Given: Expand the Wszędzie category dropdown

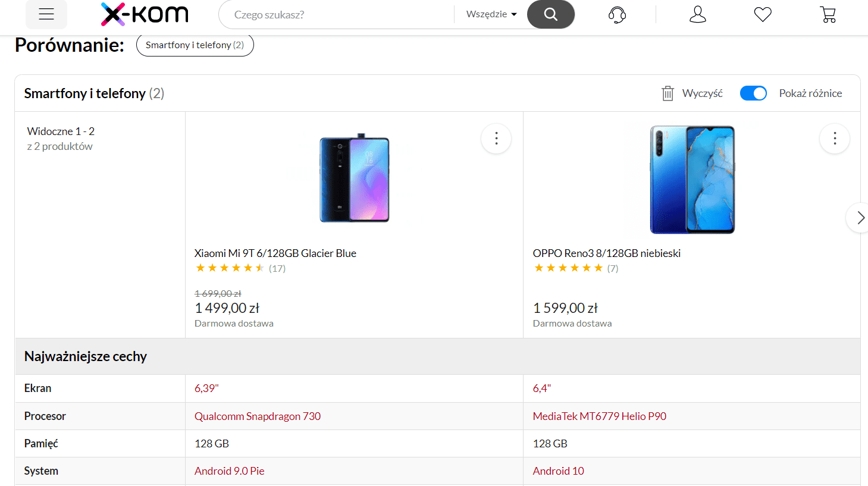Looking at the screenshot, I should click(491, 14).
